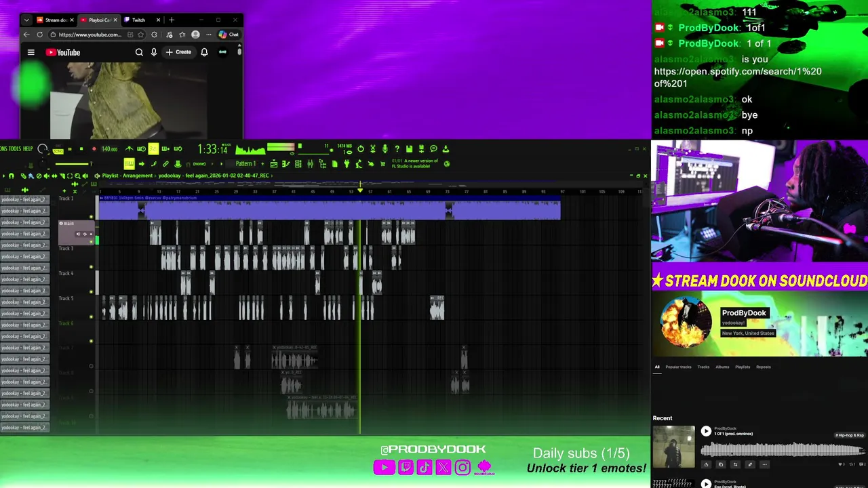Open the Playlist view icon
Viewport: 868px width, 488px height.
click(274, 163)
